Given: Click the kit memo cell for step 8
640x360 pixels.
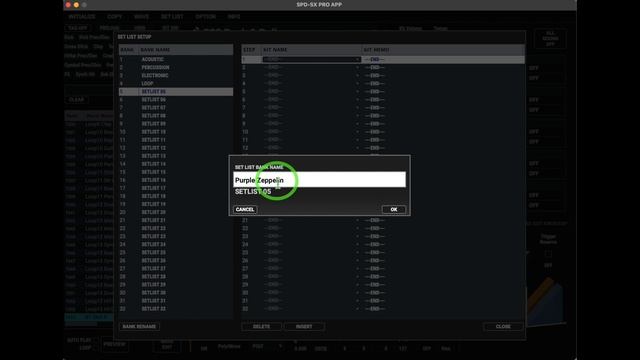Looking at the screenshot, I should [x=443, y=116].
